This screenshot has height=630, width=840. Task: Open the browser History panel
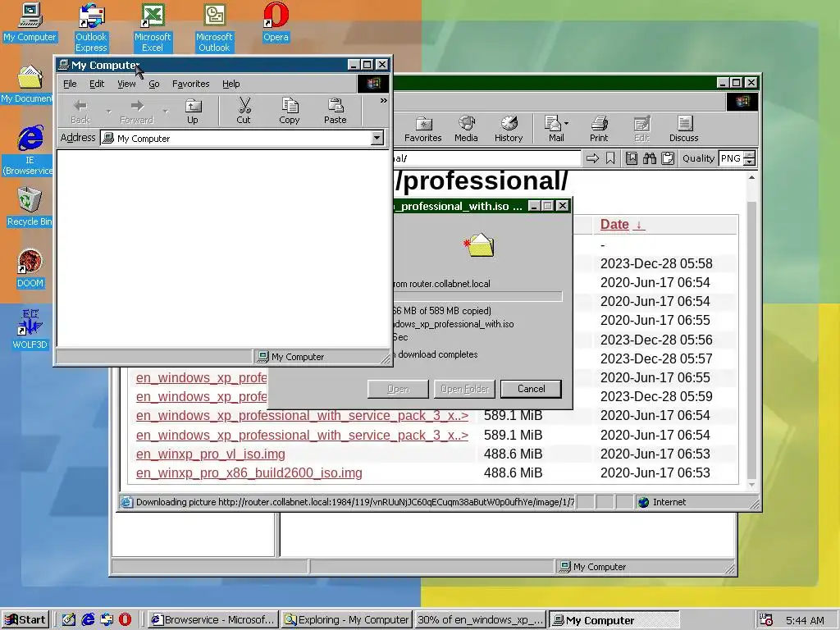(x=509, y=129)
